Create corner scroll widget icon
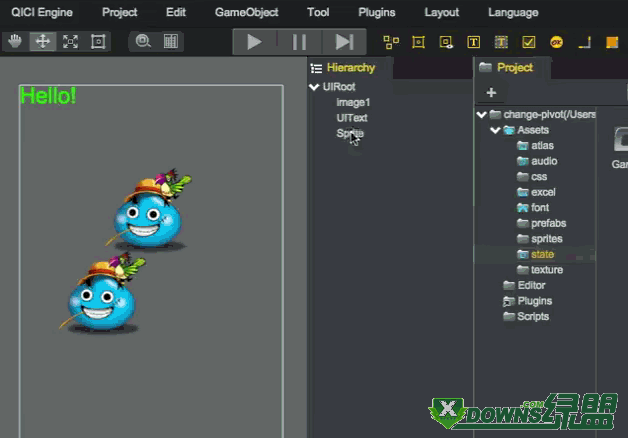This screenshot has height=438, width=628. tap(584, 42)
